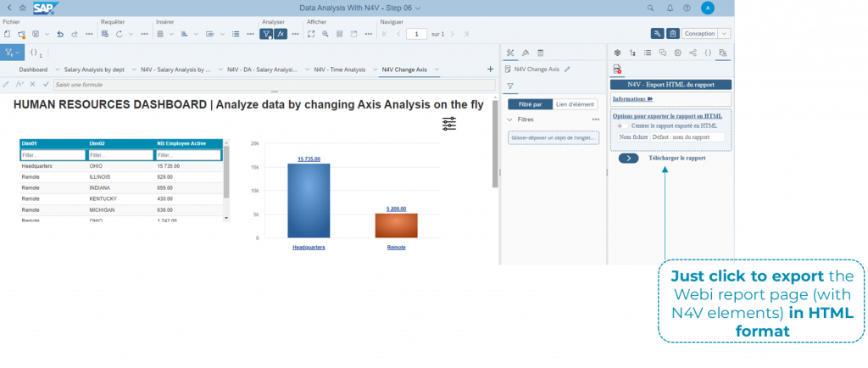Click the pencil icon beside N4V Change Axis
868x368 pixels.
pos(567,69)
